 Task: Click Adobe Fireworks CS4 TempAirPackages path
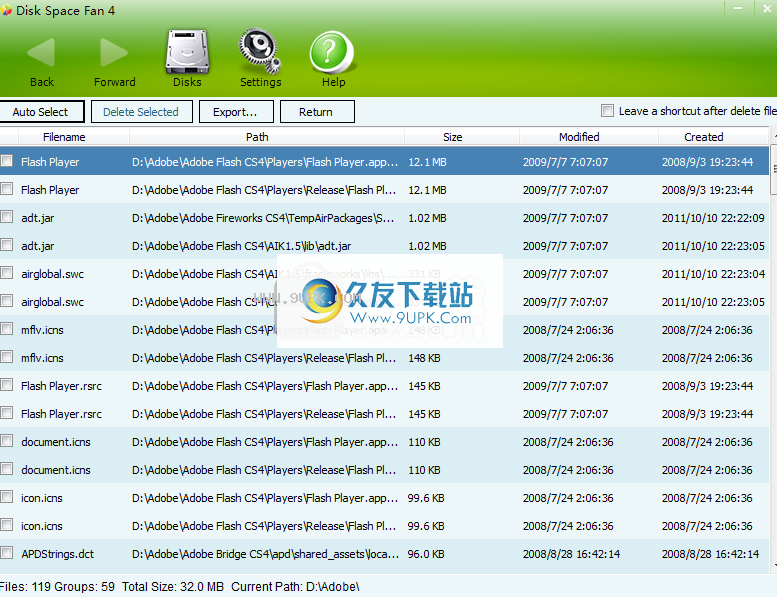263,218
